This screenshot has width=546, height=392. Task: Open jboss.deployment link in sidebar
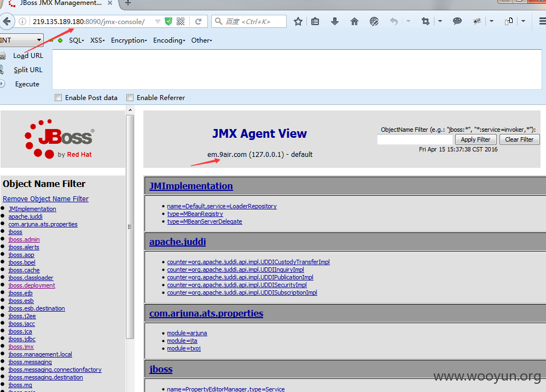tap(32, 285)
